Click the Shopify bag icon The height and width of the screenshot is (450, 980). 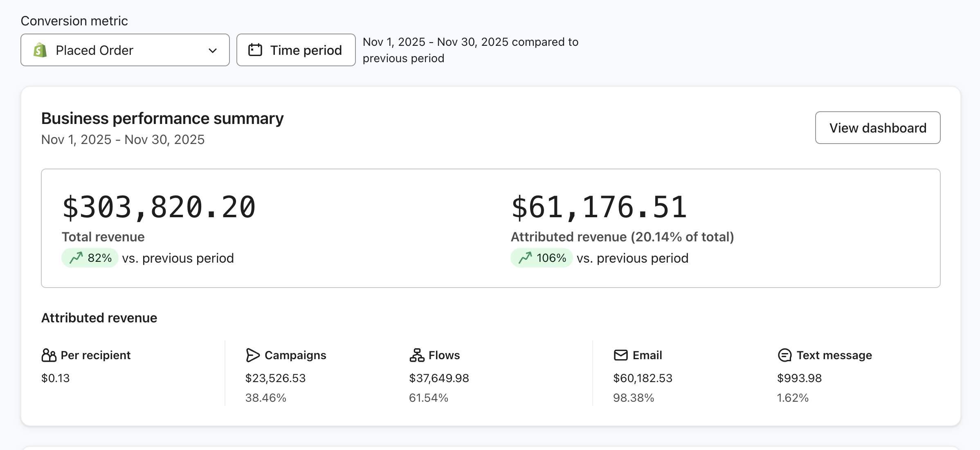point(40,50)
